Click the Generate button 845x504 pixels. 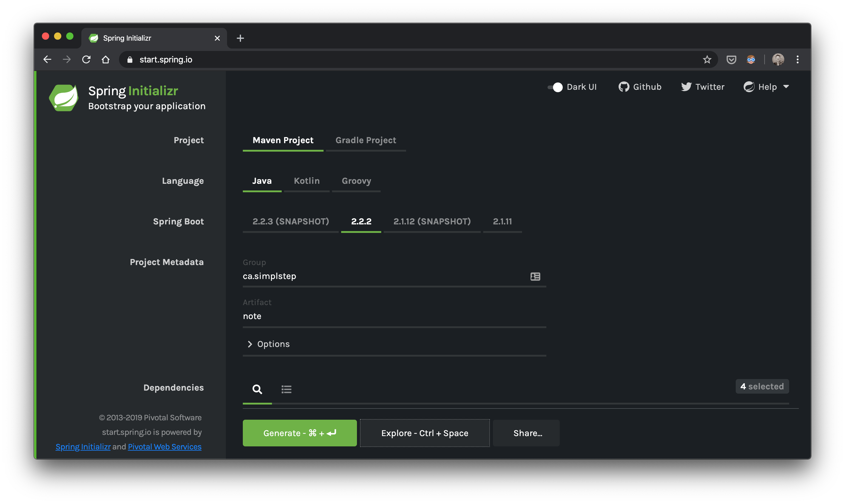(300, 433)
